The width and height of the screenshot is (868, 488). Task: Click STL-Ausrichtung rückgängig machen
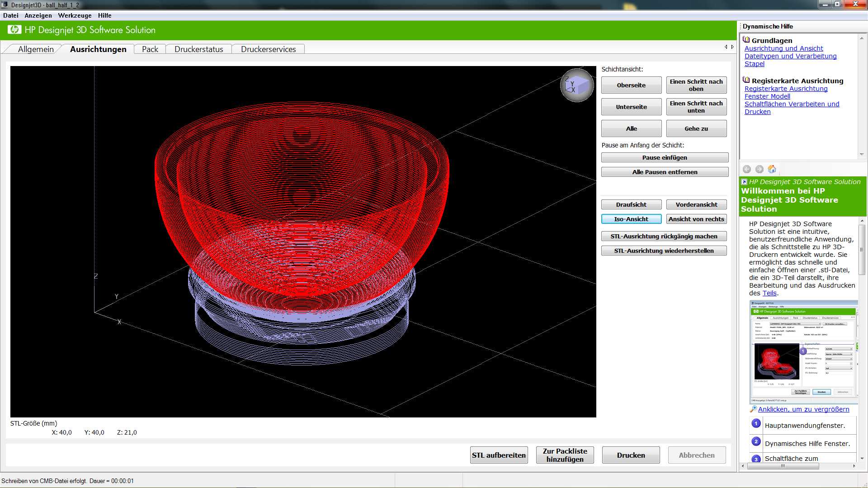664,236
